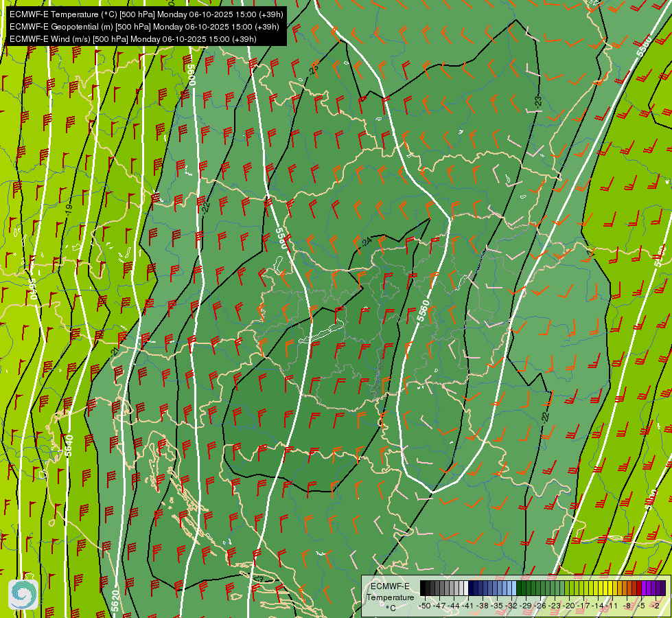Image resolution: width=672 pixels, height=618 pixels.
Task: Click the 5620 geopotential contour label
Action: click(115, 601)
